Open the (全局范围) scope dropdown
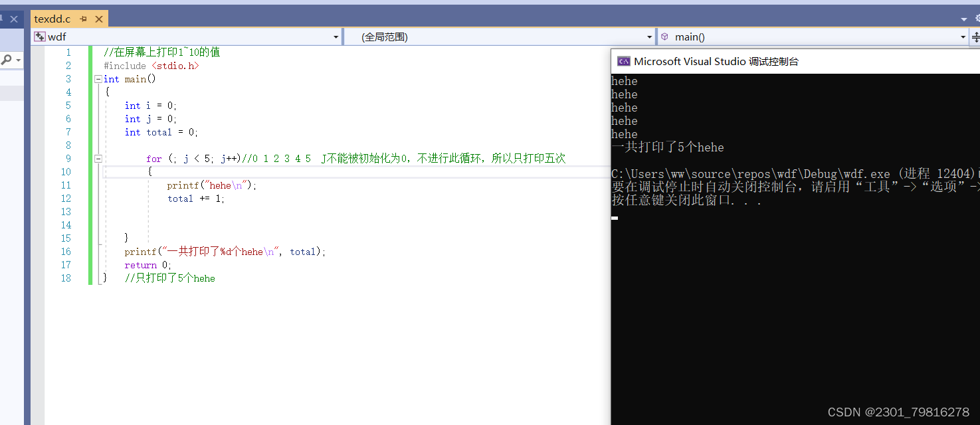This screenshot has height=425, width=980. coord(649,37)
